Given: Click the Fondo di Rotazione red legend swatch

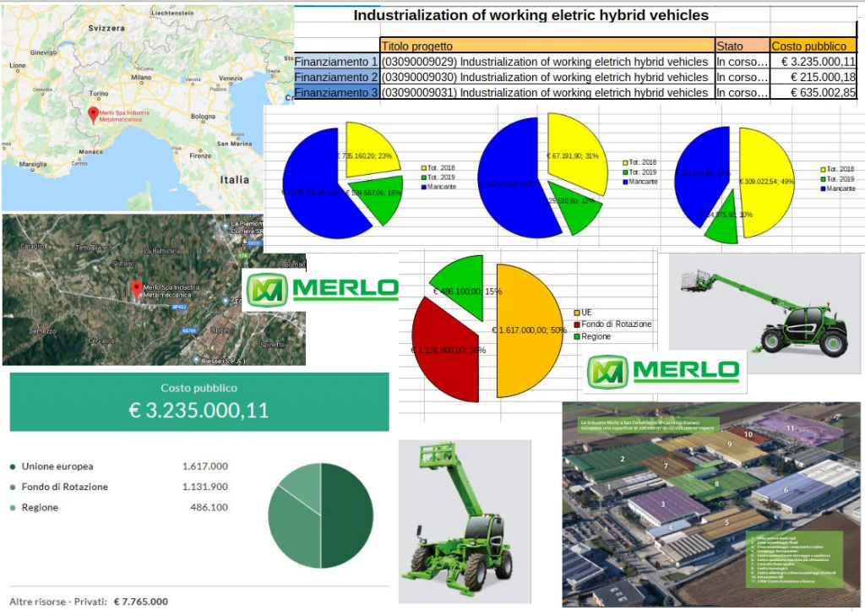Looking at the screenshot, I should (x=577, y=324).
